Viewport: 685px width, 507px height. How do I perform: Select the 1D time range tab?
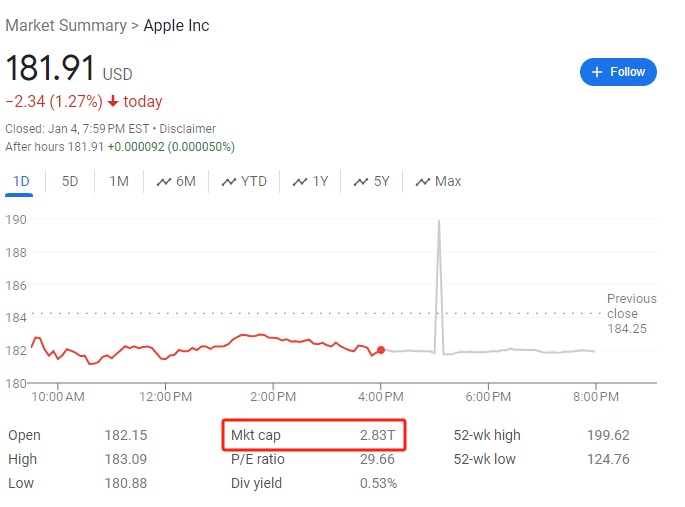tap(21, 181)
